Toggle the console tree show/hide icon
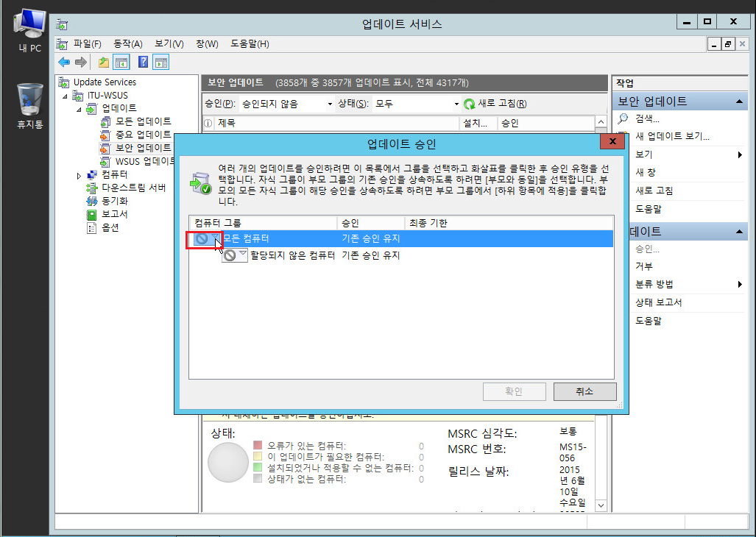This screenshot has width=756, height=537. tap(121, 63)
